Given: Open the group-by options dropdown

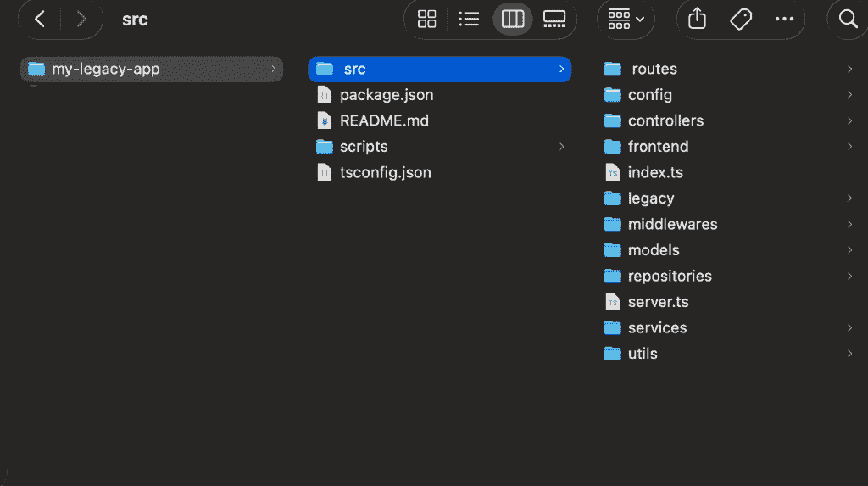Looking at the screenshot, I should (626, 20).
